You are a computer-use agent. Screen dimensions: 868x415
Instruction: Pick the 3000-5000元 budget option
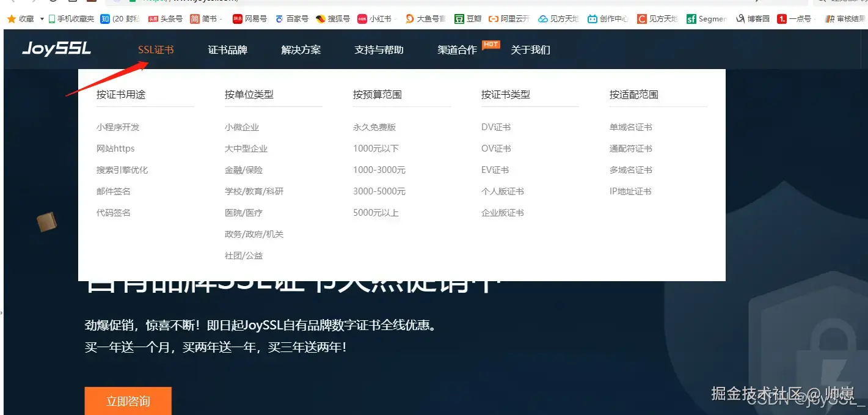(379, 191)
